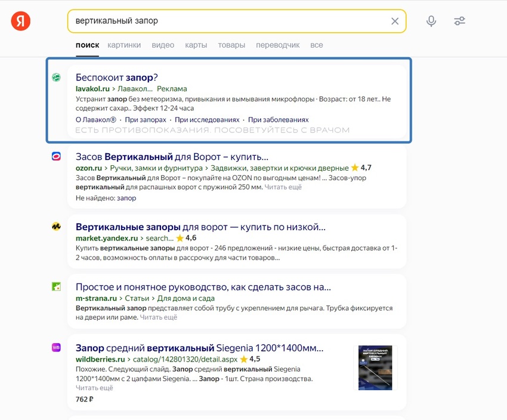The image size is (507, 420).
Task: Select the товары tab
Action: click(231, 44)
